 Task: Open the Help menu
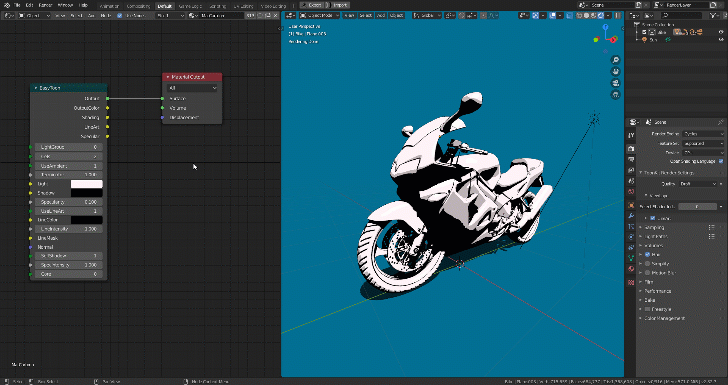83,5
